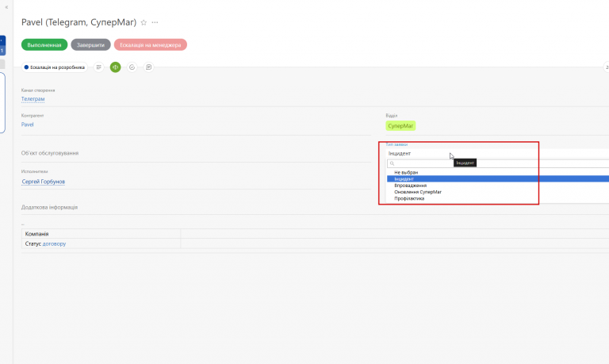Click the Компанія table row

(x=315, y=234)
